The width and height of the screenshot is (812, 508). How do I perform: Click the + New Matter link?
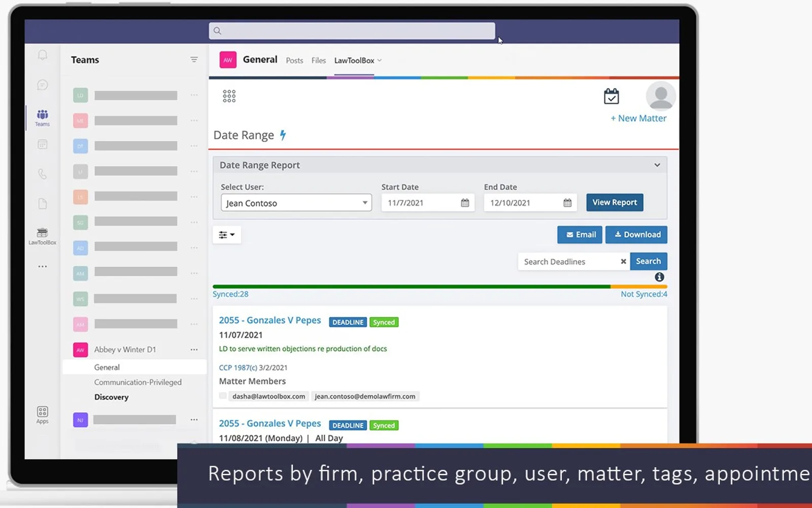(x=638, y=118)
